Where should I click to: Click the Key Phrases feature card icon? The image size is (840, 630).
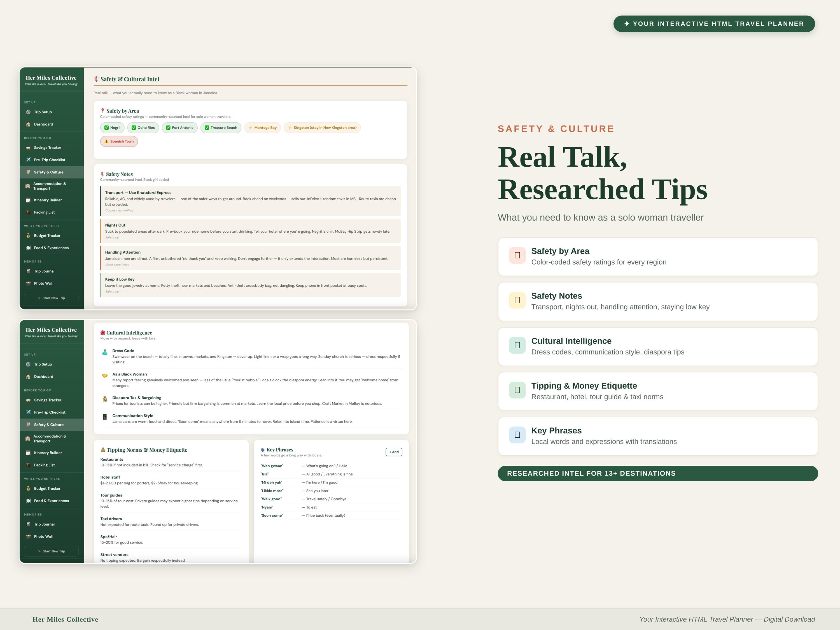[517, 435]
